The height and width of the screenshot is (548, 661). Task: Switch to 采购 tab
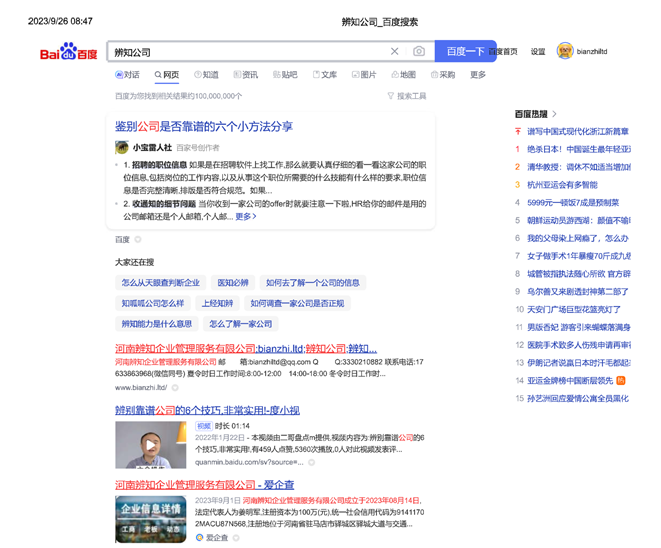(x=443, y=75)
